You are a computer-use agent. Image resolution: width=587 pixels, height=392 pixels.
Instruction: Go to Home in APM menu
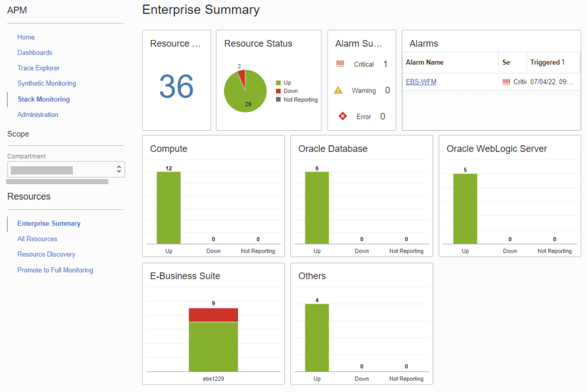point(26,37)
